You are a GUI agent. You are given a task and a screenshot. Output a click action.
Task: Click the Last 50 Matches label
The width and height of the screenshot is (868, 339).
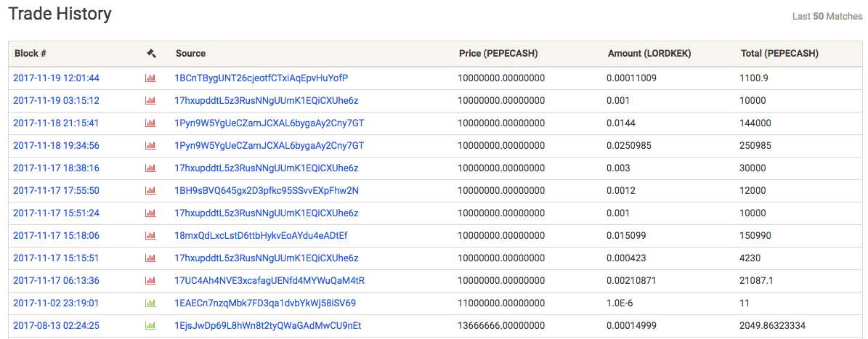coord(827,17)
